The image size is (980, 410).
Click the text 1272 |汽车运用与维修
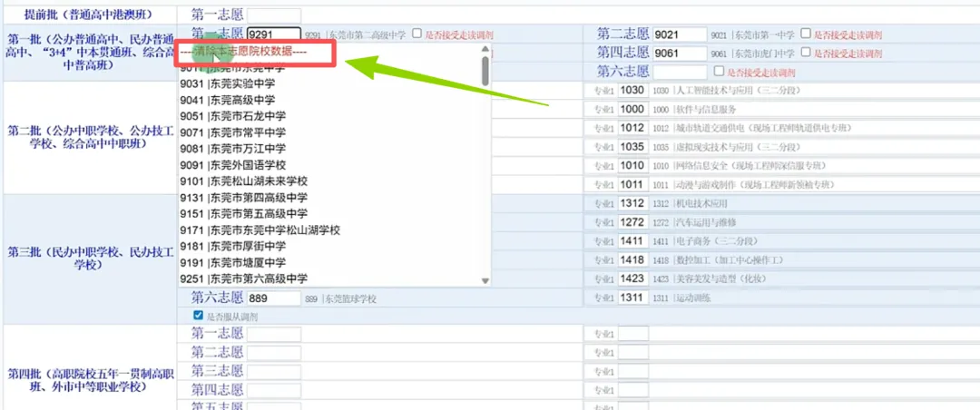click(694, 222)
